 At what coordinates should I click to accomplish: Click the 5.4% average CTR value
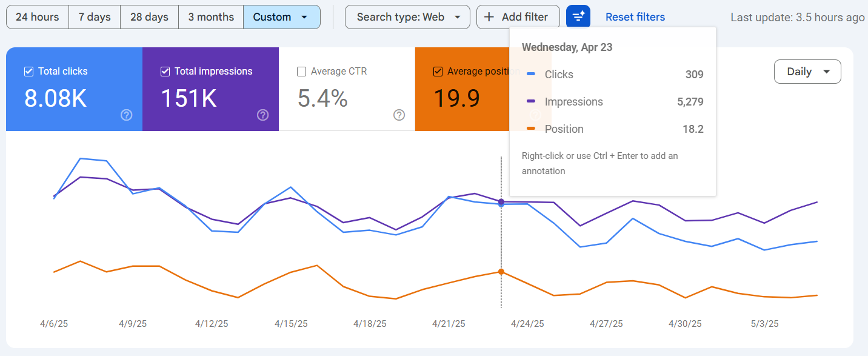[x=322, y=98]
